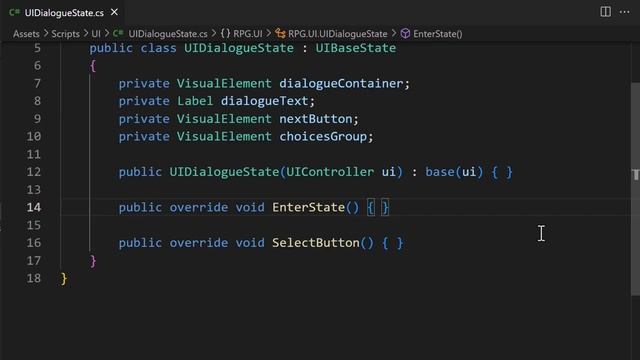Viewport: 640px width, 360px height.
Task: Click the EnterState method cube icon
Action: pyautogui.click(x=405, y=33)
